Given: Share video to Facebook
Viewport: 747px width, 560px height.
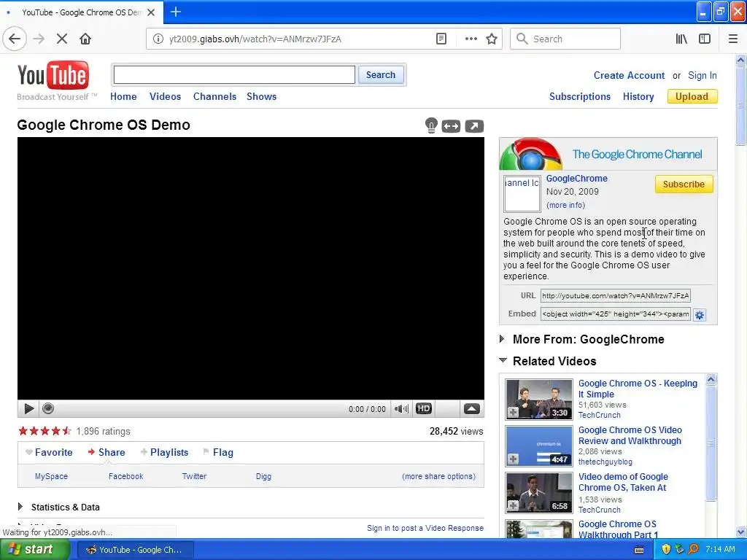Looking at the screenshot, I should 125,476.
